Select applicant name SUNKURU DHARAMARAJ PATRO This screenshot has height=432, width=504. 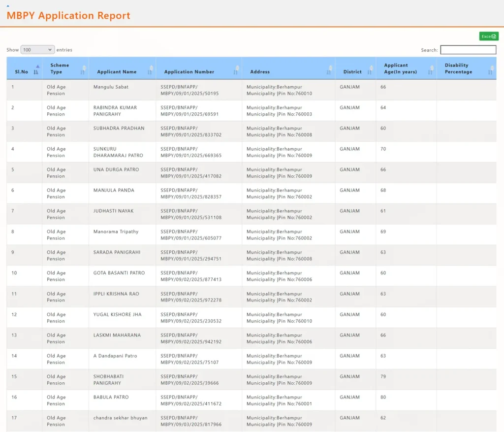pyautogui.click(x=118, y=152)
